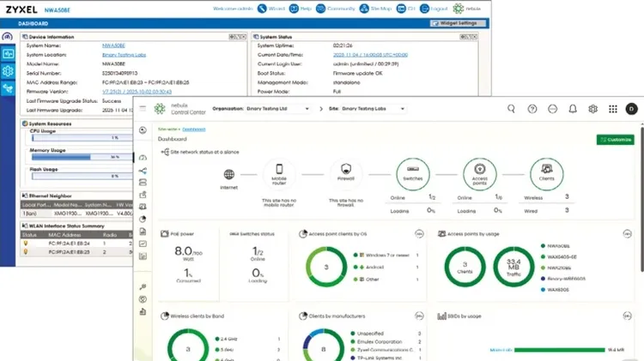Click the Access points circle icon
The height and width of the screenshot is (361, 644).
[x=479, y=174]
